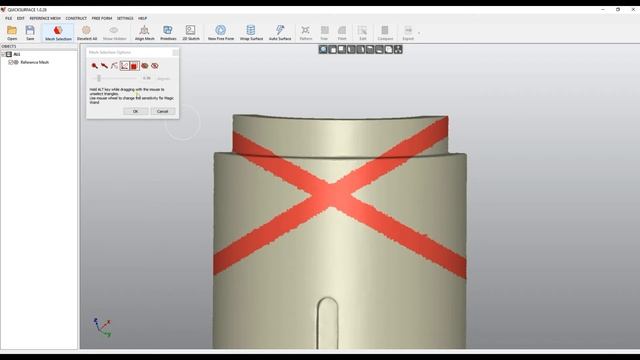
Task: Click the red ellipse selection icon
Action: [144, 66]
